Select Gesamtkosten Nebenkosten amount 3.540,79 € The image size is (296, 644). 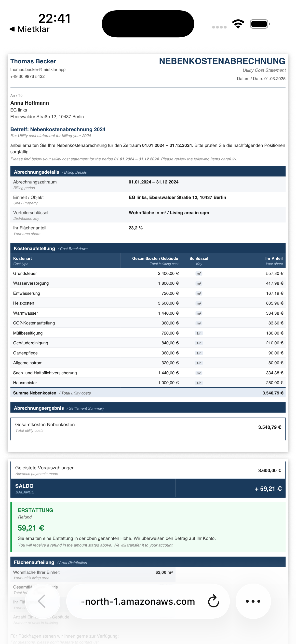coord(269,427)
